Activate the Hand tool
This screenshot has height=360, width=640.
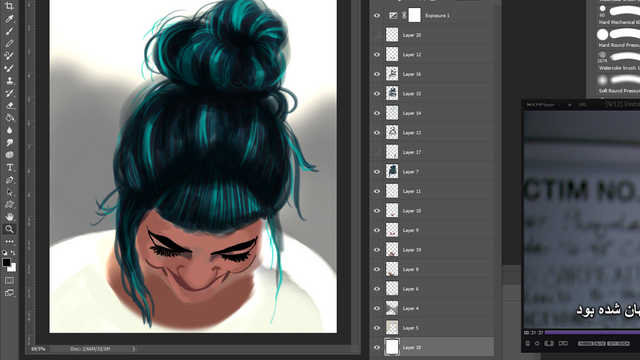[9, 217]
